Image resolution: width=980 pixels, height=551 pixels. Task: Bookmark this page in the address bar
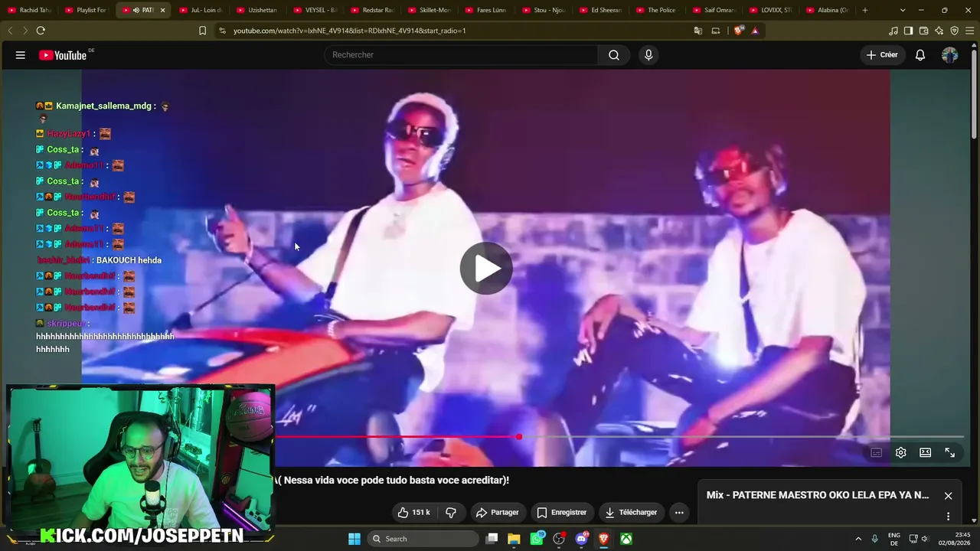coord(202,31)
